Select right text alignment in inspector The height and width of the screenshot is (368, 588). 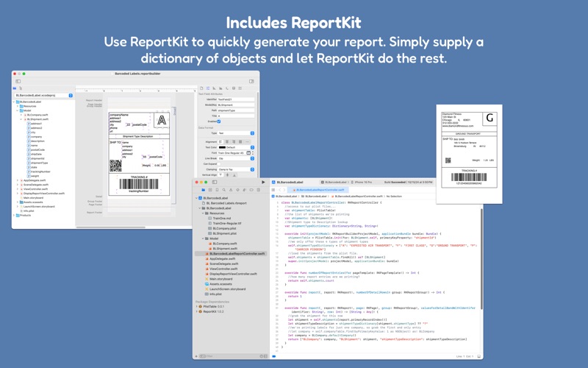(x=234, y=142)
